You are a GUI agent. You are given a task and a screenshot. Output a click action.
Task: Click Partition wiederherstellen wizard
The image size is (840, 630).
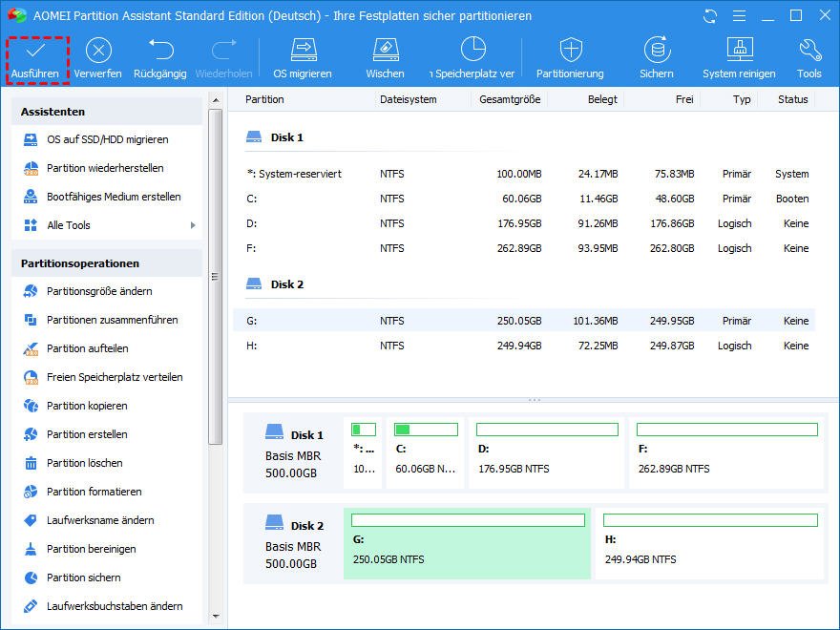(x=105, y=168)
